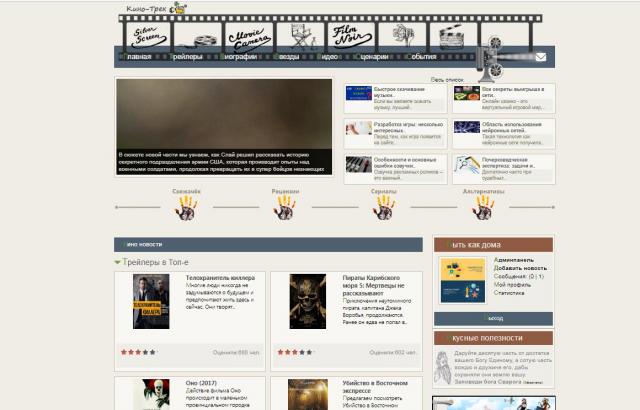
Task: Click the Silver Screen film frame
Action: 149,36
